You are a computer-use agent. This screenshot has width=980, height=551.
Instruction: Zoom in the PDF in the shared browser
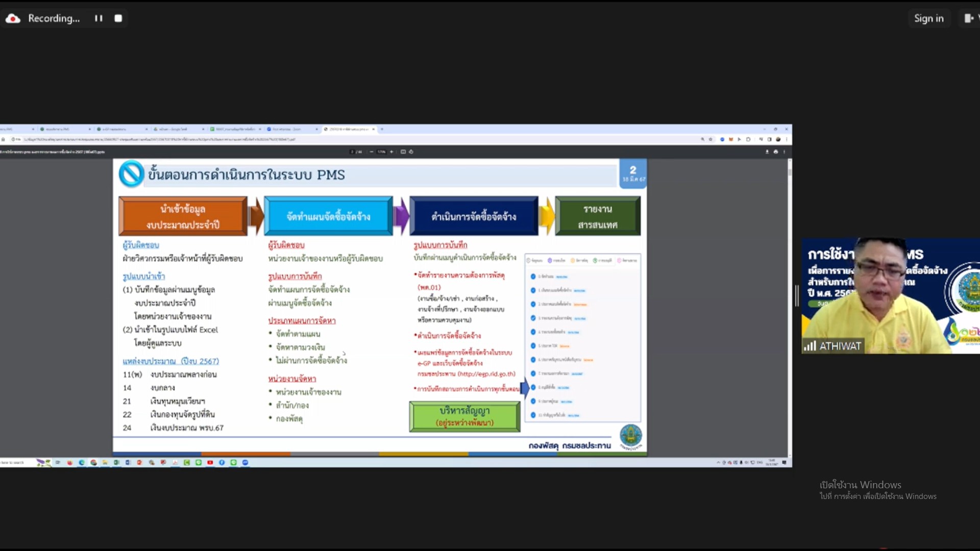click(x=391, y=152)
